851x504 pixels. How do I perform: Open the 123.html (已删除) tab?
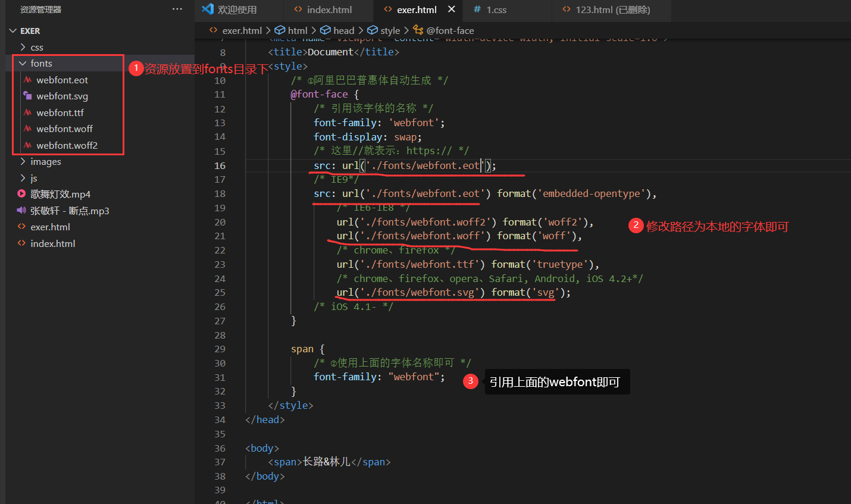(x=612, y=10)
